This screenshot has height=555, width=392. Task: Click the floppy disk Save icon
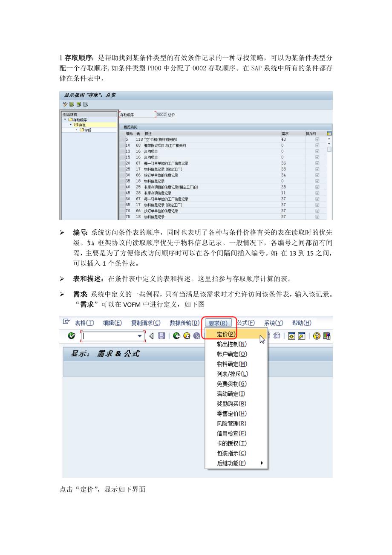click(161, 336)
